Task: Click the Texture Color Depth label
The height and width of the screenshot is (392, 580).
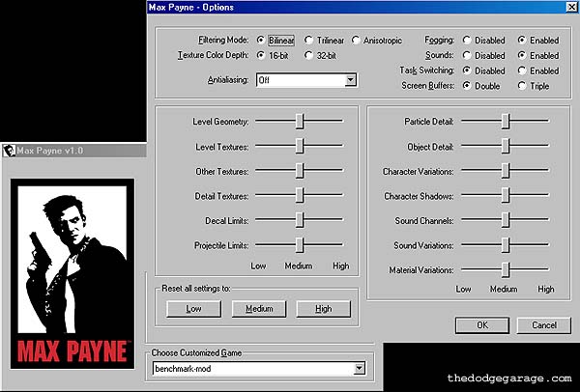Action: (x=213, y=55)
